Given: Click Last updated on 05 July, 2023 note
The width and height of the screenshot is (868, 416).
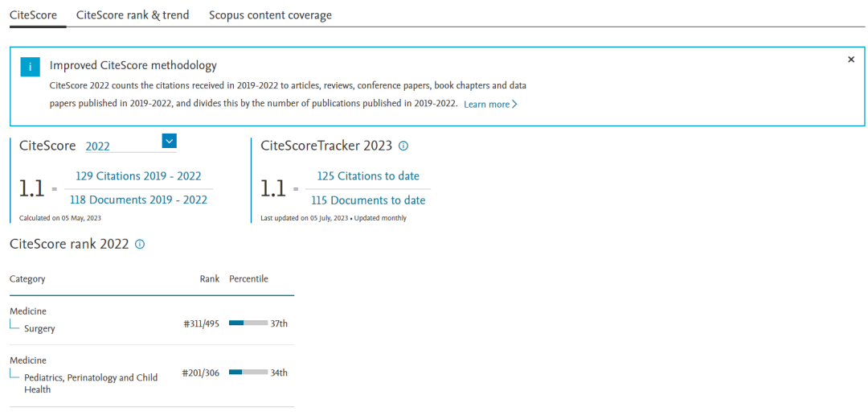Looking at the screenshot, I should [334, 218].
